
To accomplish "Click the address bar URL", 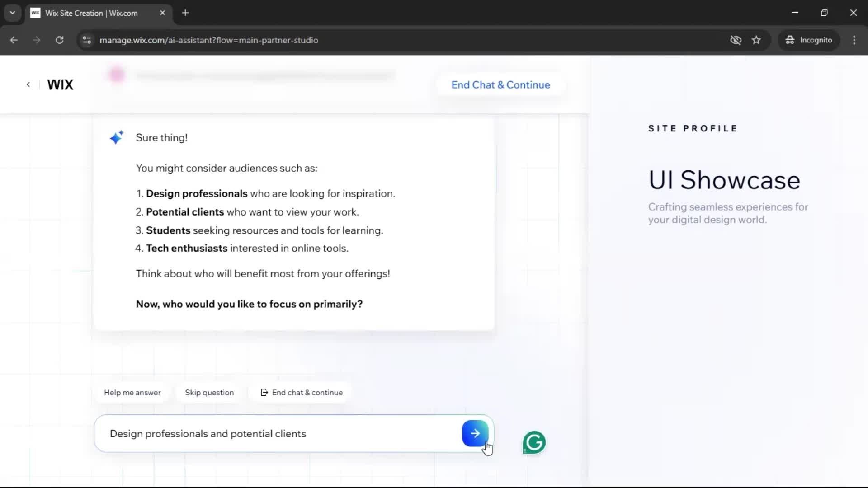I will 209,40.
